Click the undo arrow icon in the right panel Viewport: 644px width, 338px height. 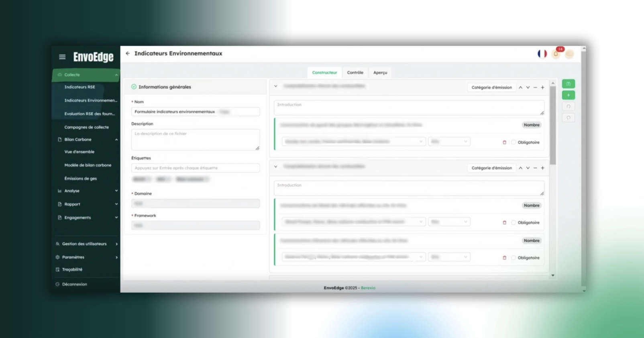click(x=569, y=106)
